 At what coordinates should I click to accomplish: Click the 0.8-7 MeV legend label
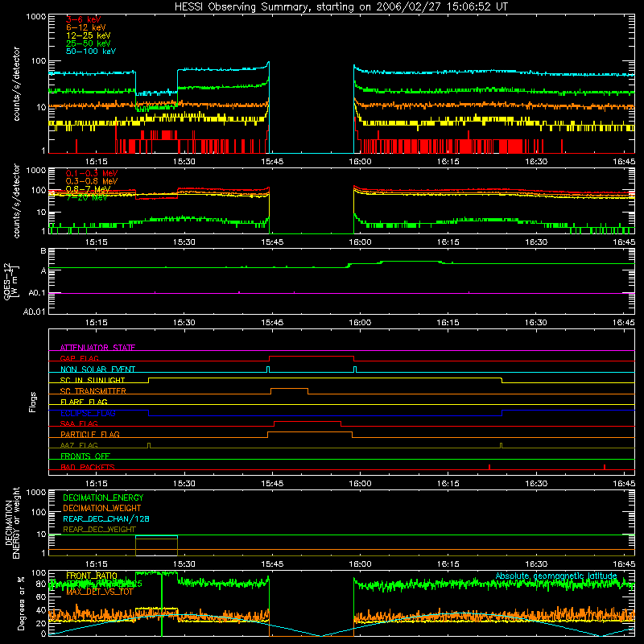click(x=88, y=189)
